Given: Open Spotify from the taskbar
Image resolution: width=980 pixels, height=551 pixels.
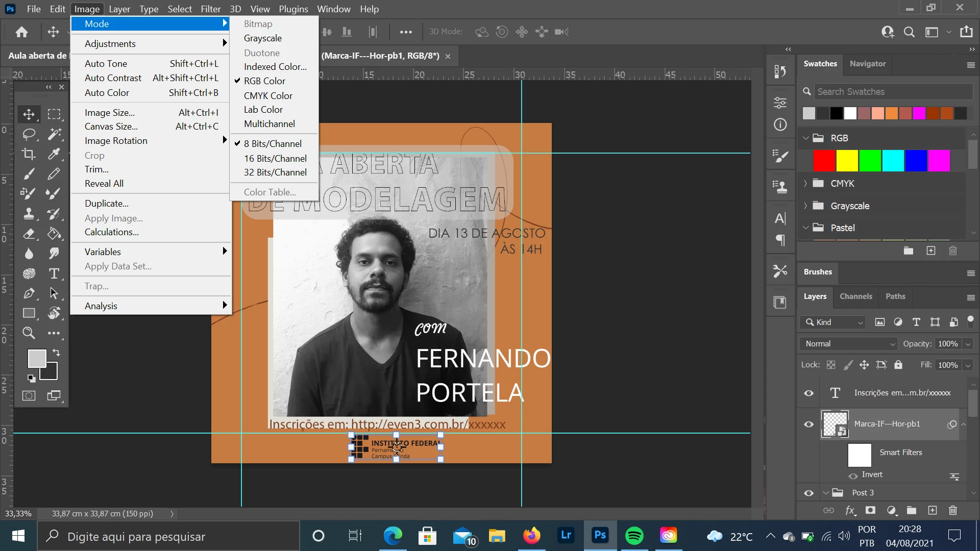Looking at the screenshot, I should (634, 536).
